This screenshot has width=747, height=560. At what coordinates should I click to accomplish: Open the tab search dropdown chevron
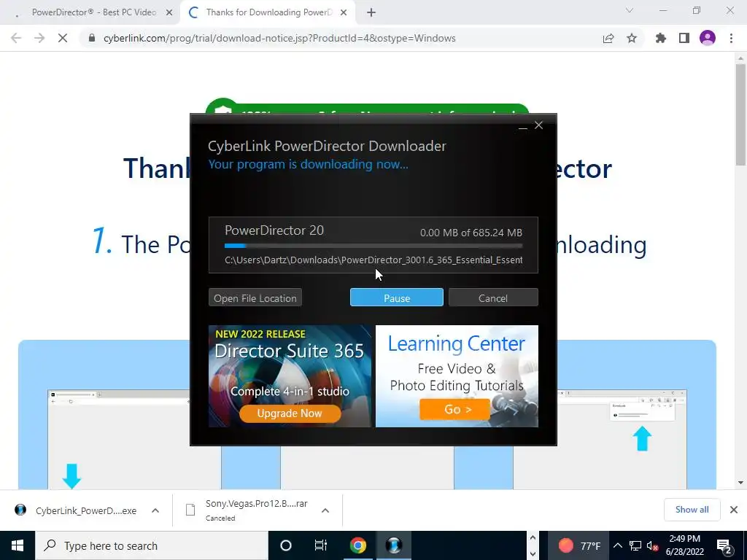(630, 10)
